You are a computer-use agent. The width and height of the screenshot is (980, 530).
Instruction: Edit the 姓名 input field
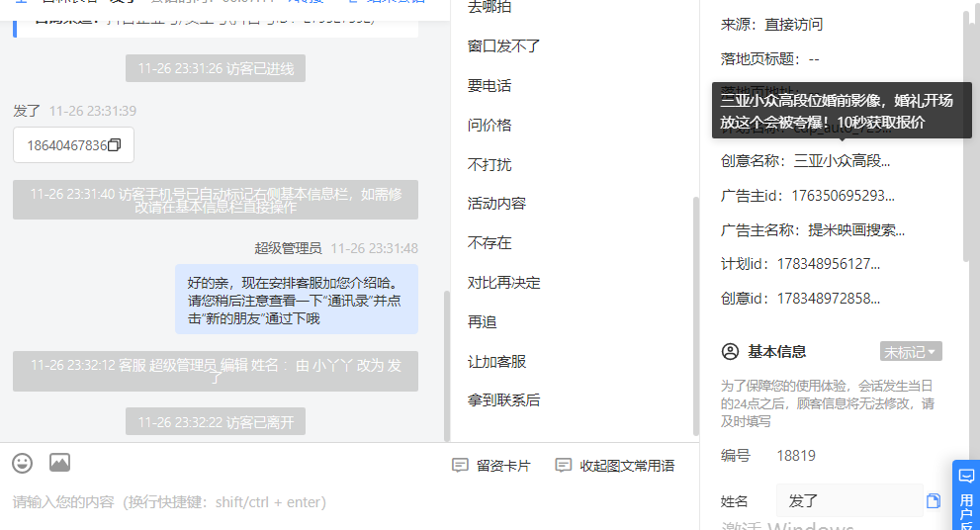point(849,500)
